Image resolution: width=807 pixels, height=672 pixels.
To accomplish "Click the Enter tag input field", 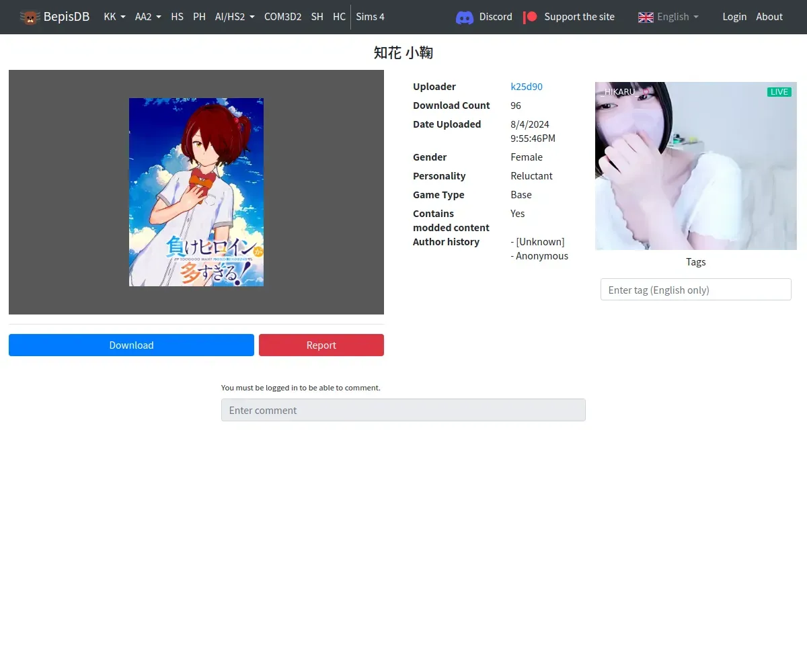I will point(696,290).
